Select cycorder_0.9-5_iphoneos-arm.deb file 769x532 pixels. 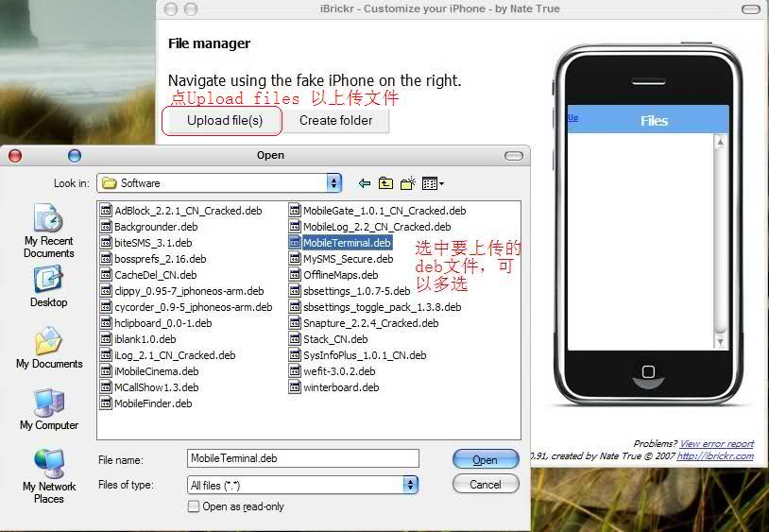(x=186, y=307)
